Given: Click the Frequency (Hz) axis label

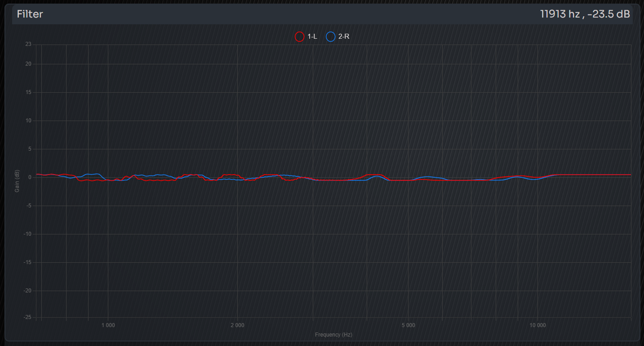Looking at the screenshot, I should tap(333, 335).
